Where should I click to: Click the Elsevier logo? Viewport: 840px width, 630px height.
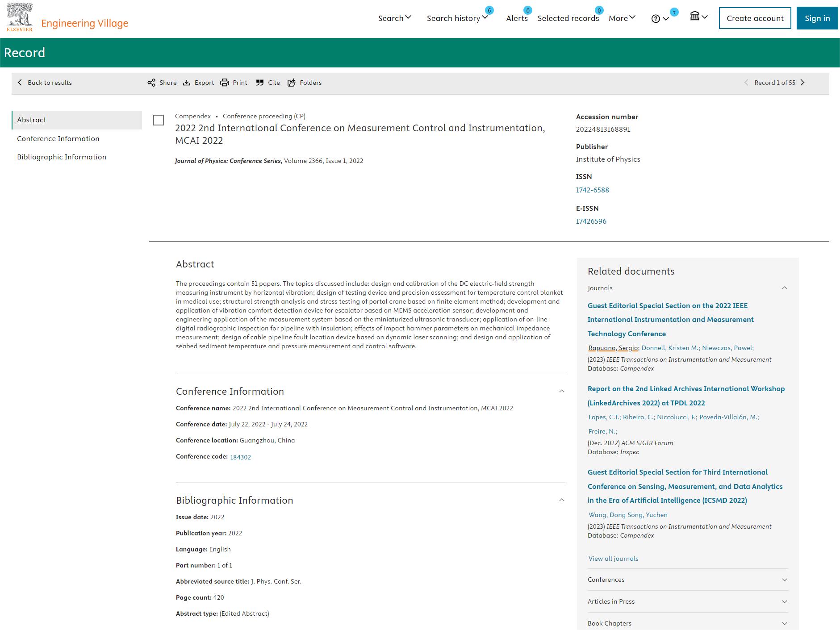click(x=20, y=17)
